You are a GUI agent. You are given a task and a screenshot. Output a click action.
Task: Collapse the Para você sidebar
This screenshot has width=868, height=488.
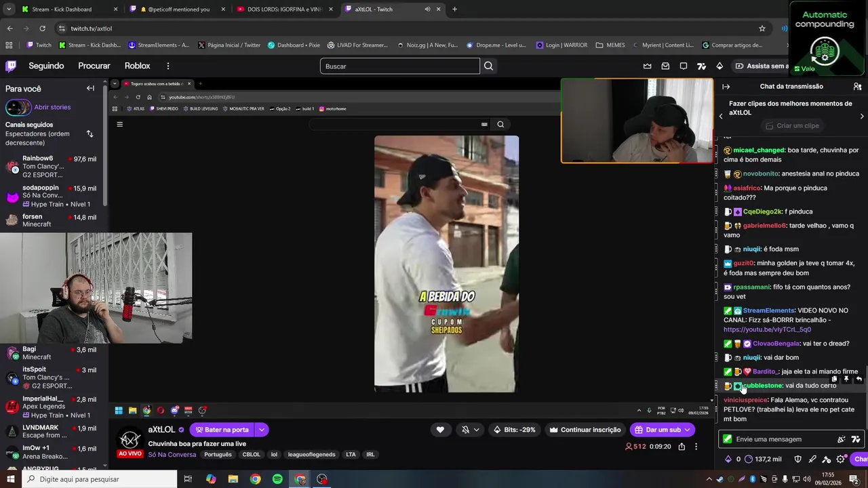click(90, 88)
